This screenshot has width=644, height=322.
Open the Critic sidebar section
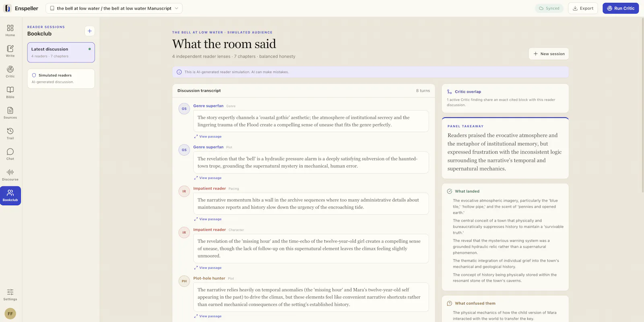tap(10, 72)
